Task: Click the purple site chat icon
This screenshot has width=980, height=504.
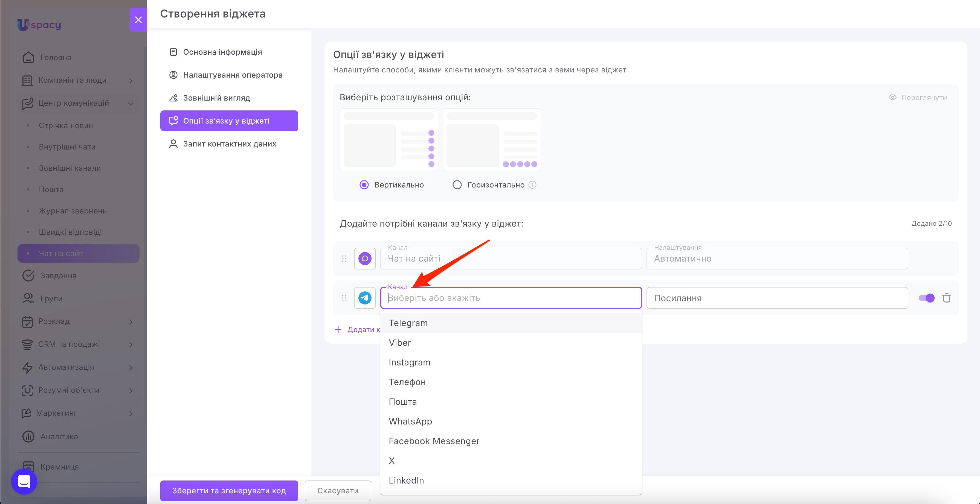Action: click(x=365, y=259)
